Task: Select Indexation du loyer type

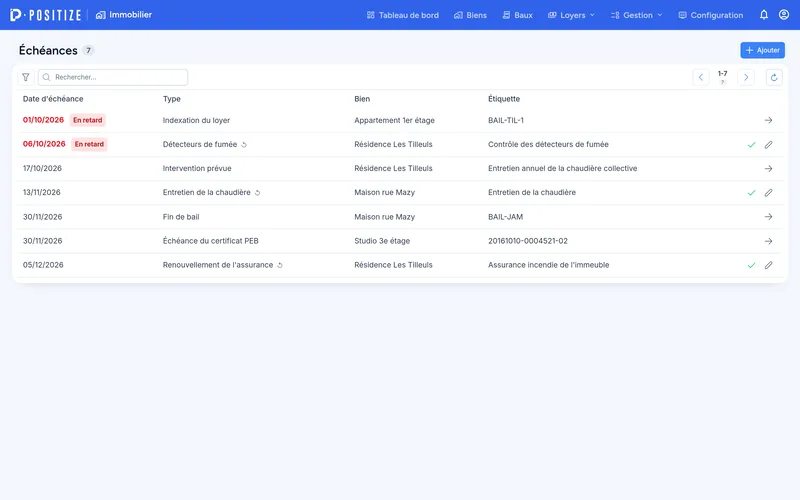Action: pyautogui.click(x=196, y=120)
